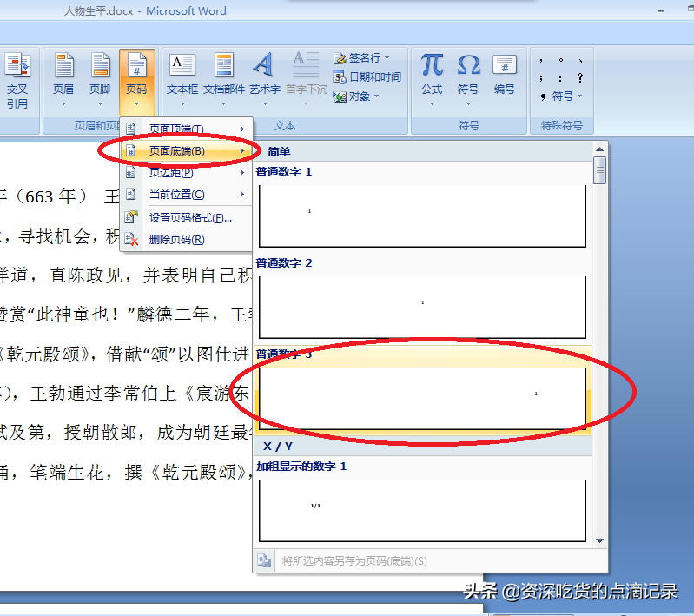This screenshot has width=694, height=616.
Task: Expand the Text Box (文本框) dropdown arrow
Action: click(182, 103)
